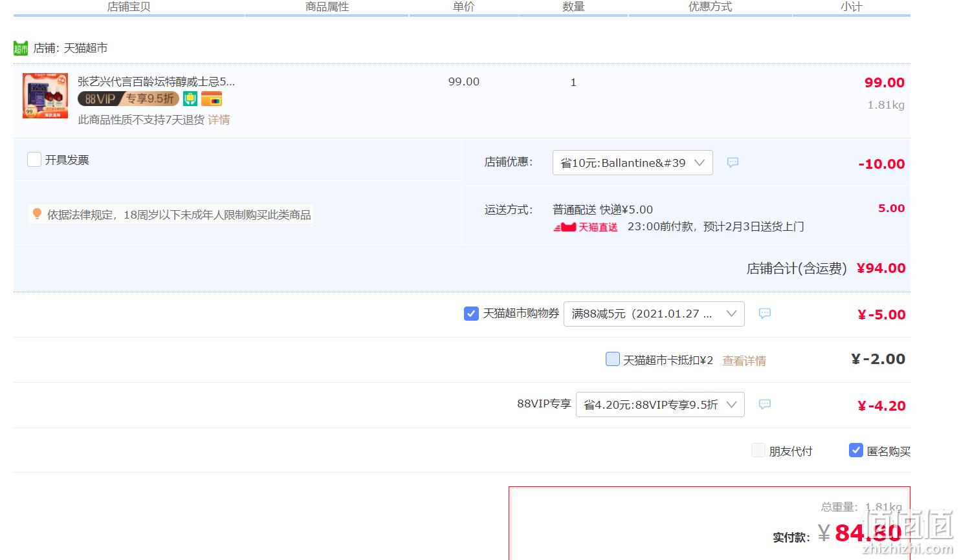Click the shipping text 普通配送 快递¥5.00
Viewport: 959px width, 560px height.
click(x=602, y=210)
